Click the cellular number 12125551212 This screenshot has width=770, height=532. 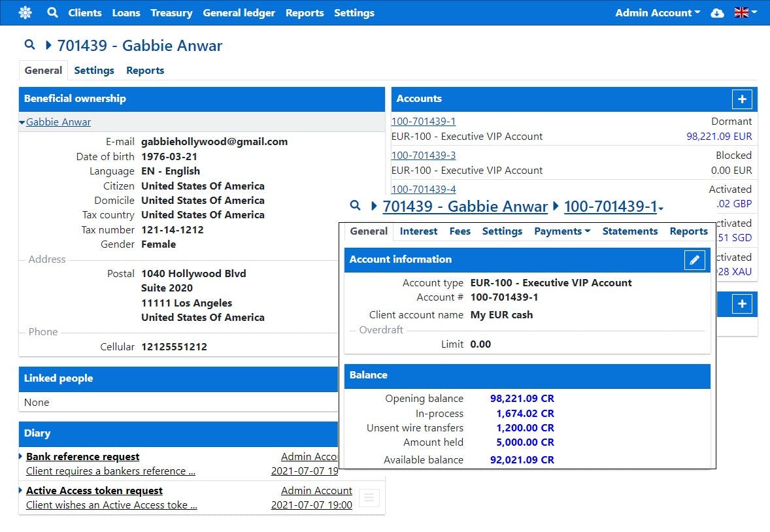click(174, 347)
